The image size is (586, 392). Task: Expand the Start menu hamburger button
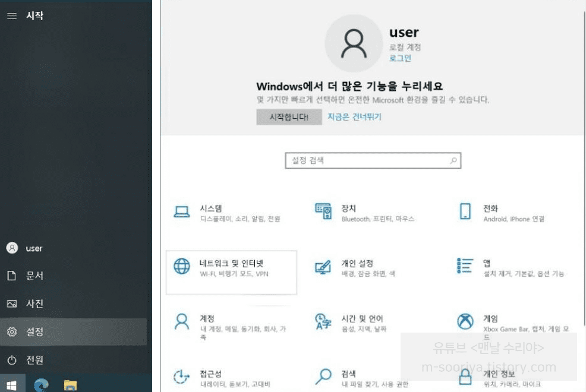point(11,16)
